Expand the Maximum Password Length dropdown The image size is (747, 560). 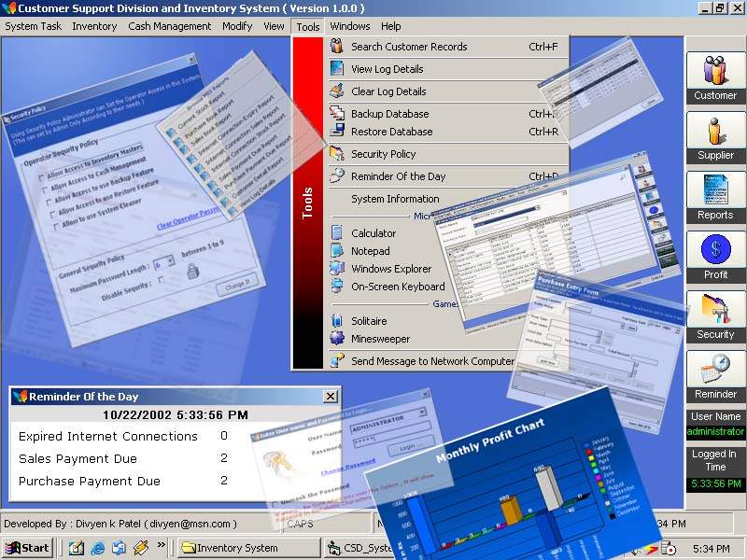click(x=171, y=263)
